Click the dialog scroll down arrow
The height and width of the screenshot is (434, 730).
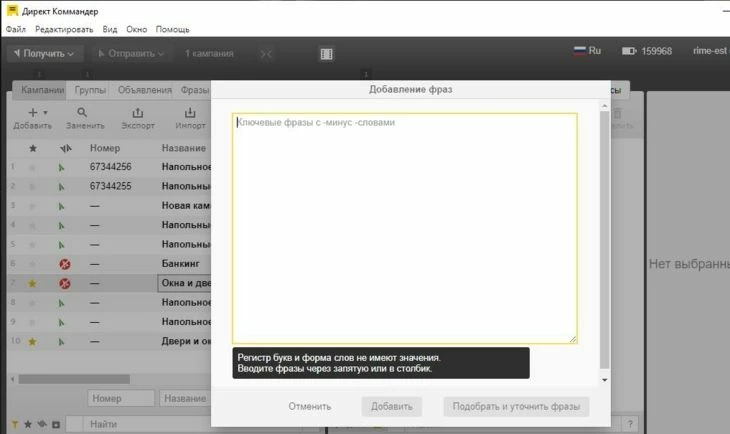[x=604, y=380]
